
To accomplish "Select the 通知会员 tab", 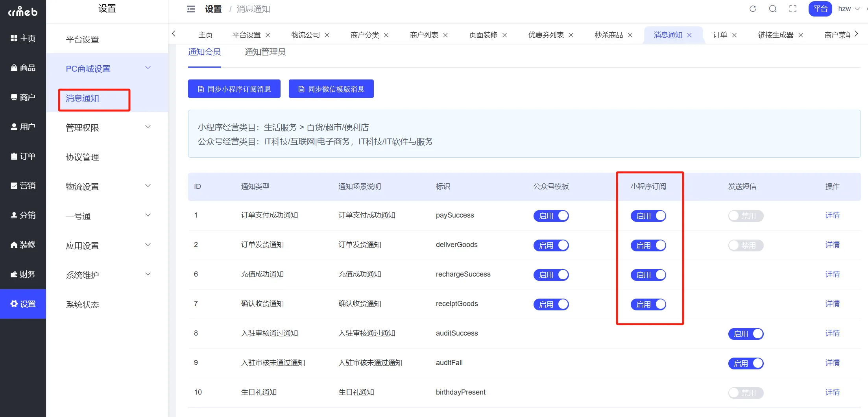I will coord(204,52).
